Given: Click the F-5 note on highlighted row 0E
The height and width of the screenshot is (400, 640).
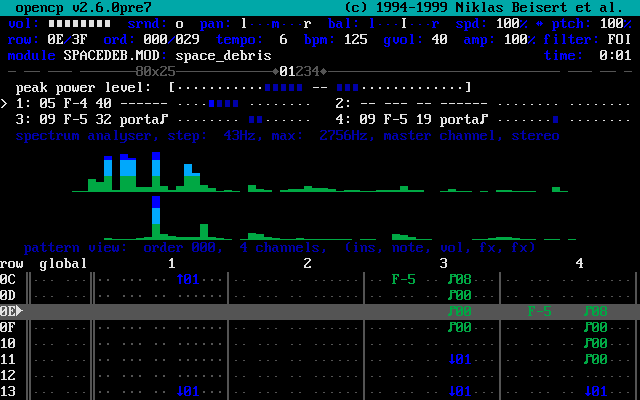Looking at the screenshot, I should (x=539, y=311).
